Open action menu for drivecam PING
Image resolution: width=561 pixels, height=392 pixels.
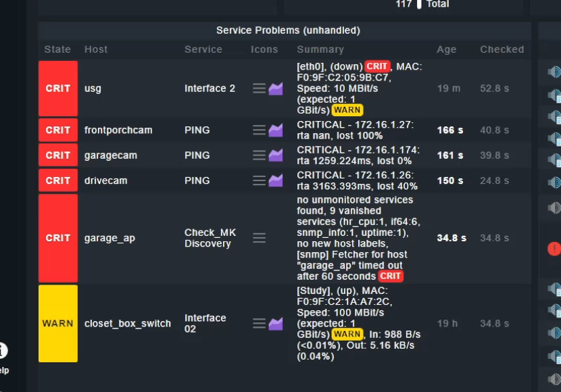[259, 180]
